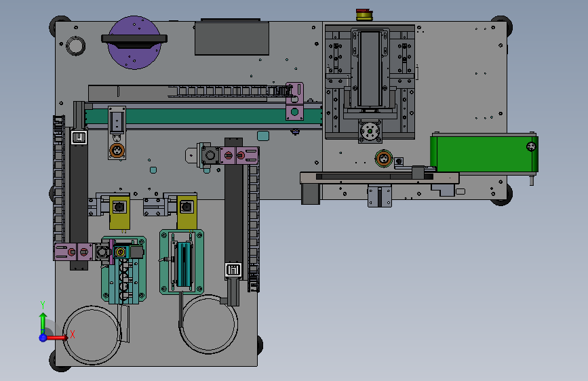Click the red X label of the triad
This screenshot has width=588, height=381.
pos(73,334)
